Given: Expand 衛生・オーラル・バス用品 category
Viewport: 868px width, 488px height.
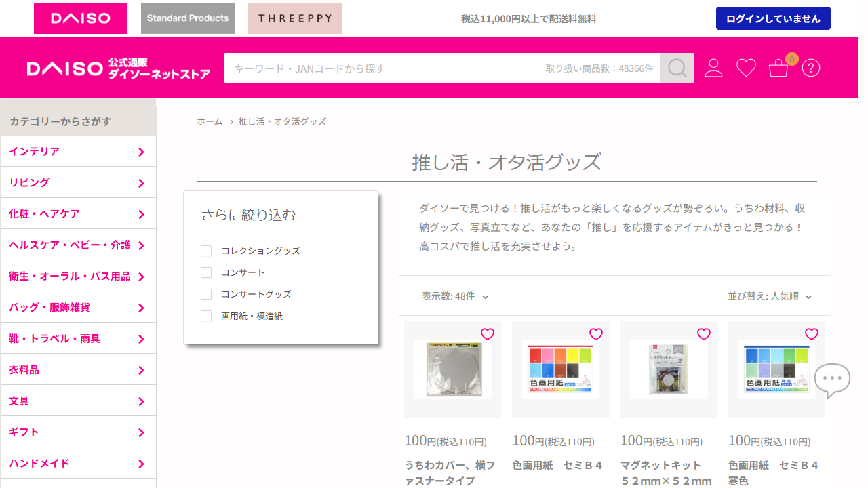Looking at the screenshot, I should pos(78,276).
